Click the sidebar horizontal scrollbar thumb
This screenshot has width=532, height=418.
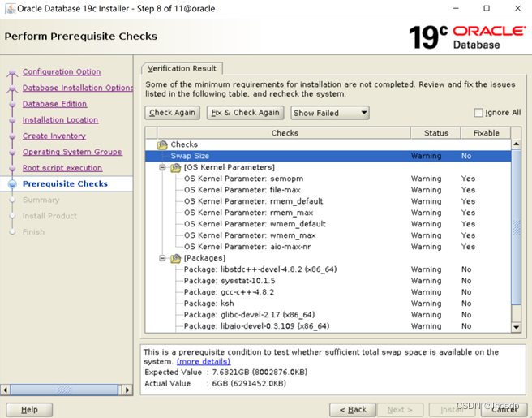(64, 390)
